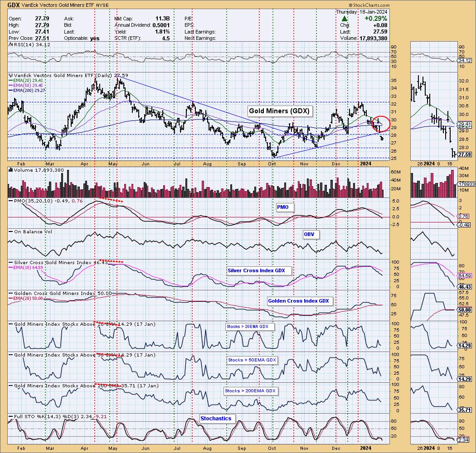Select the PMO(35,20,10) panel title

45,201
